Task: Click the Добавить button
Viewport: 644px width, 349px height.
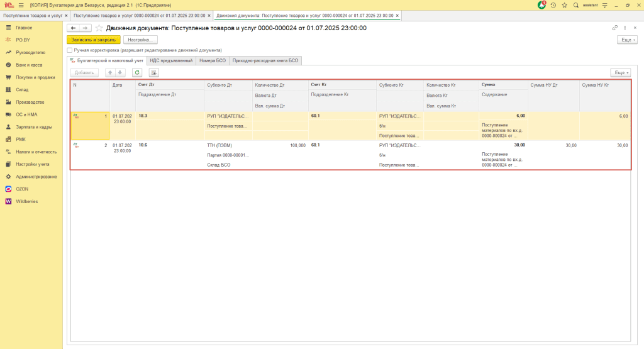Action: (x=84, y=73)
